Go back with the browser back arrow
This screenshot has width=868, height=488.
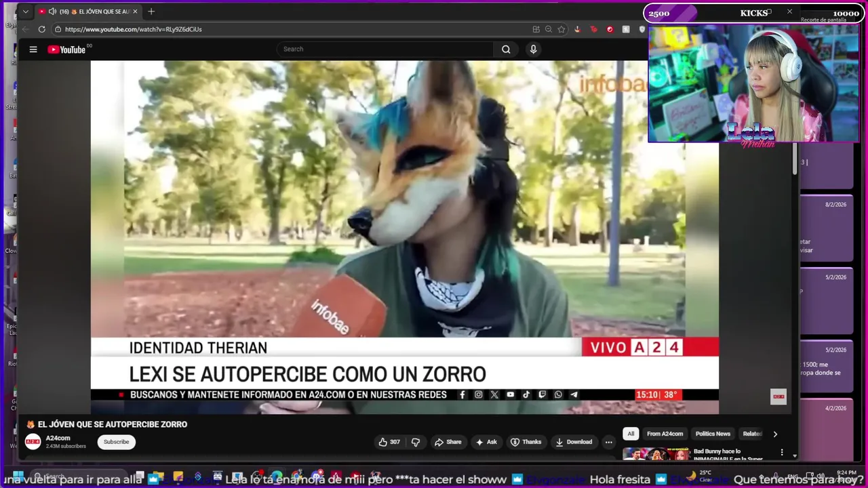point(26,29)
